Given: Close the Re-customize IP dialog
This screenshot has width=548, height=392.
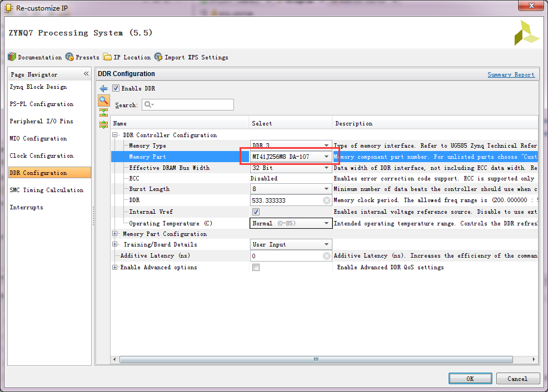Looking at the screenshot, I should pos(531,6).
